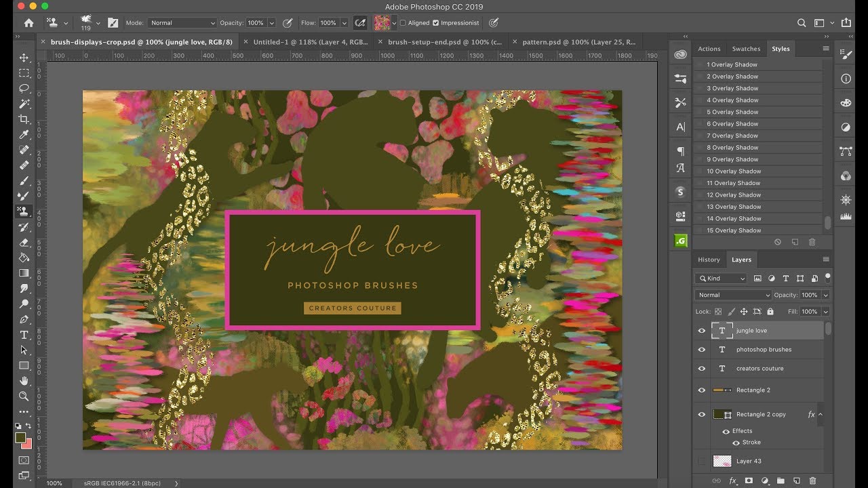Select the Hand tool
868x488 pixels.
24,381
